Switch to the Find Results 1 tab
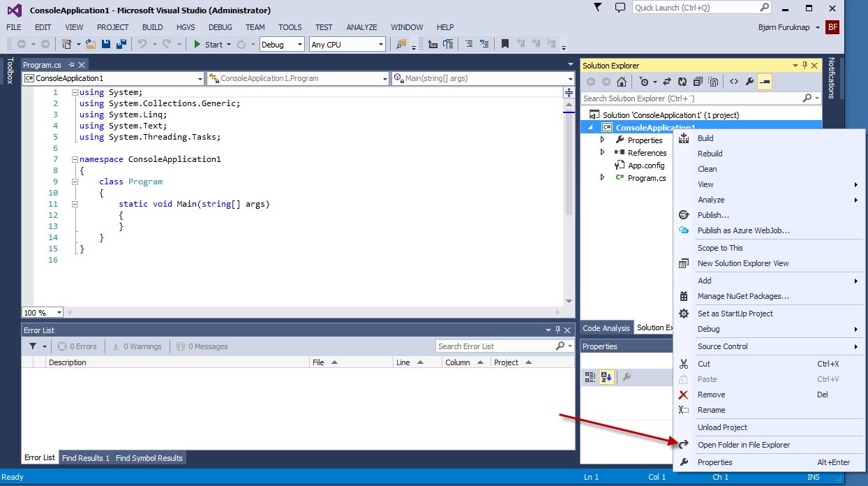 coord(86,458)
